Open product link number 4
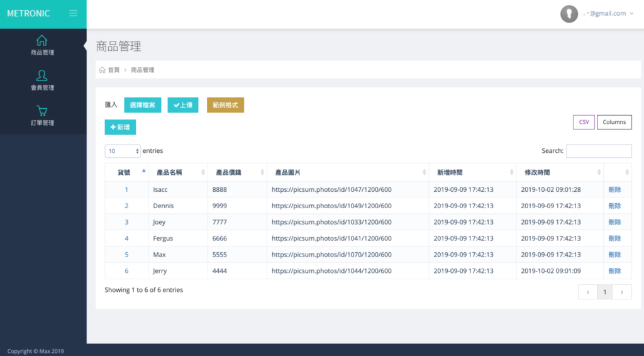The width and height of the screenshot is (644, 356). click(126, 238)
